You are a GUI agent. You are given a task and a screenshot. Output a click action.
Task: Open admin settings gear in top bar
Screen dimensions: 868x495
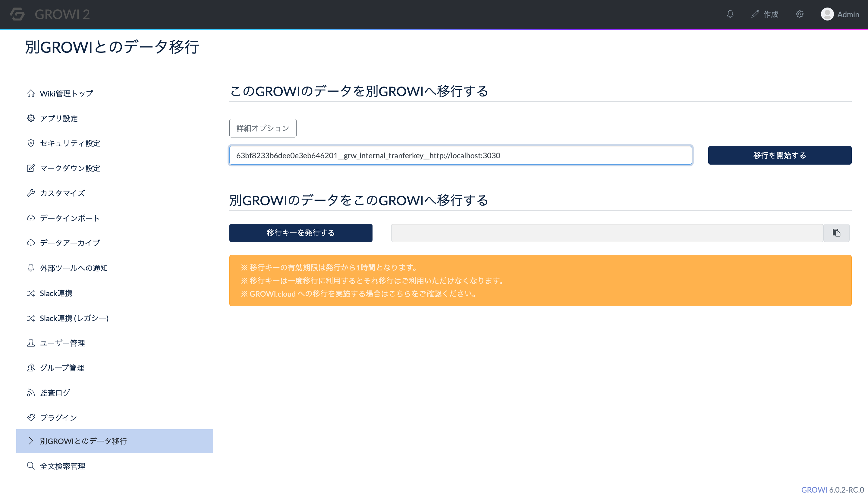coord(799,14)
